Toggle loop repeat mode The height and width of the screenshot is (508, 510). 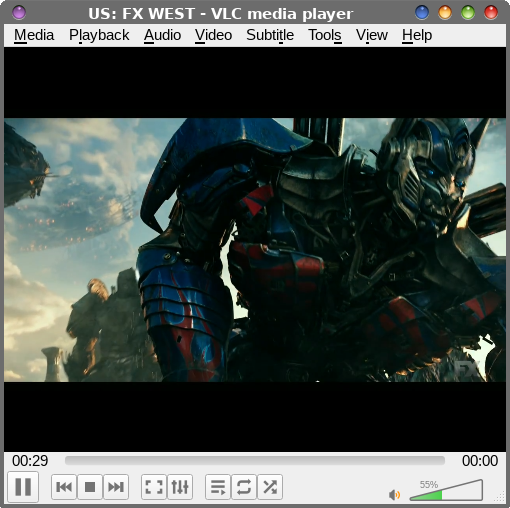click(244, 487)
